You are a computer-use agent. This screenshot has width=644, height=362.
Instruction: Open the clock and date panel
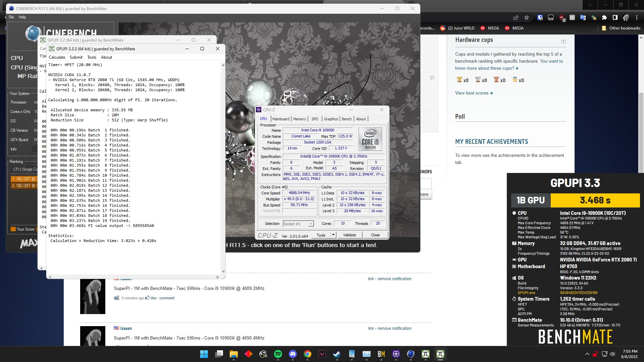click(x=630, y=354)
